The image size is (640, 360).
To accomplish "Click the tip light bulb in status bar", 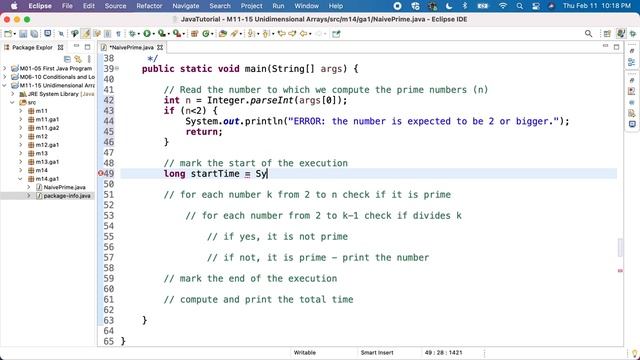I will 635,353.
